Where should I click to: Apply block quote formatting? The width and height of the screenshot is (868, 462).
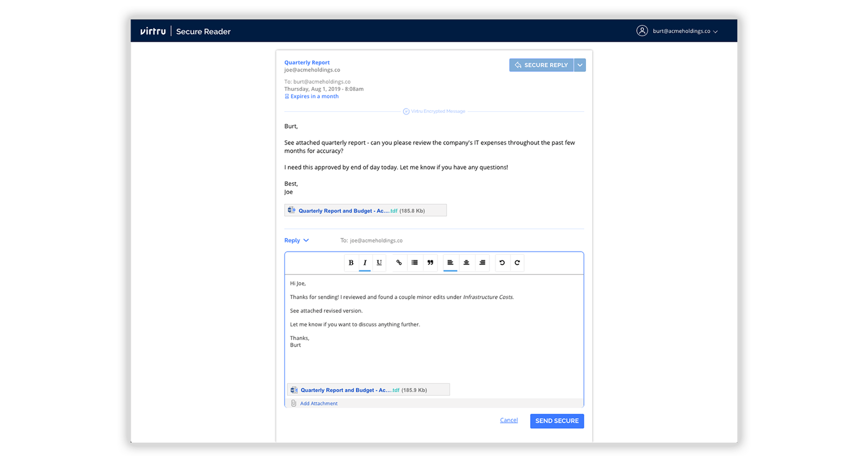430,262
